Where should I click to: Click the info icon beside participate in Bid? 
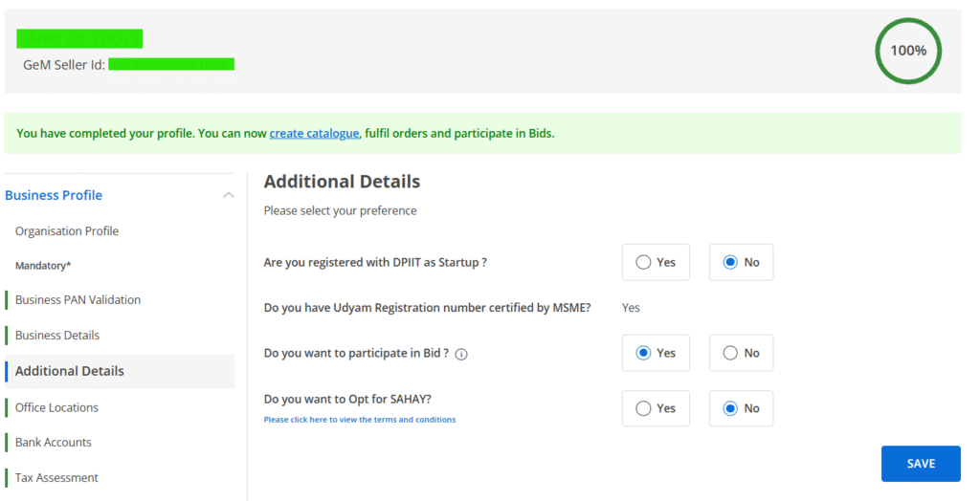[461, 354]
